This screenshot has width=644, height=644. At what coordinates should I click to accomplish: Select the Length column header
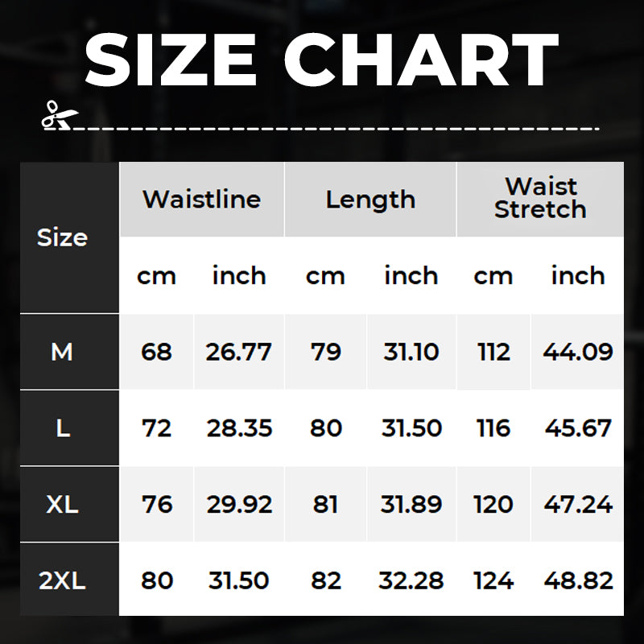coord(370,200)
